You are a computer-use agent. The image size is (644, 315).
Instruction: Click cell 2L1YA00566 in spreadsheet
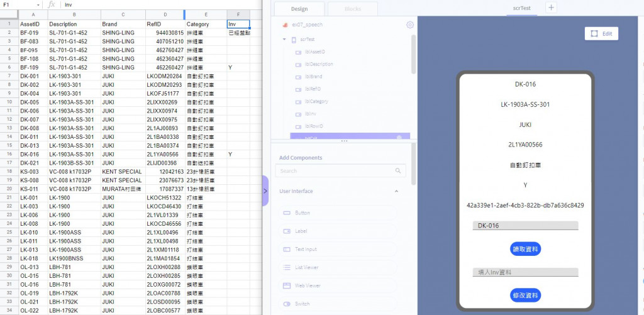165,155
